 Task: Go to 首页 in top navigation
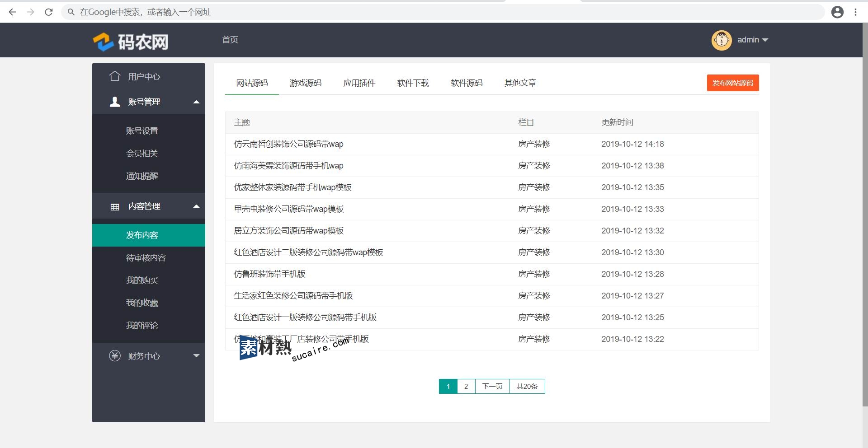tap(230, 40)
